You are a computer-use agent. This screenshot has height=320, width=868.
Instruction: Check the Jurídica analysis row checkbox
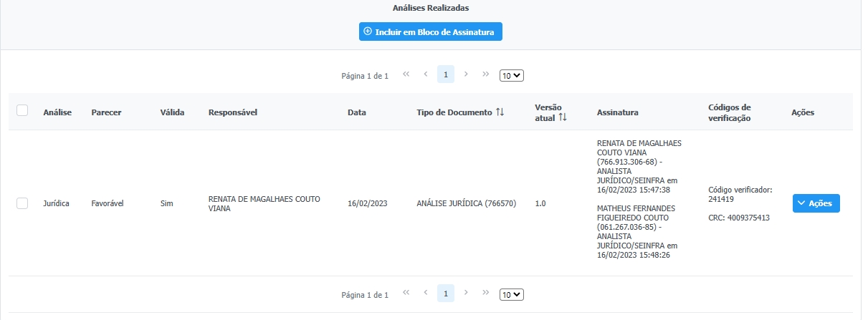coord(22,203)
